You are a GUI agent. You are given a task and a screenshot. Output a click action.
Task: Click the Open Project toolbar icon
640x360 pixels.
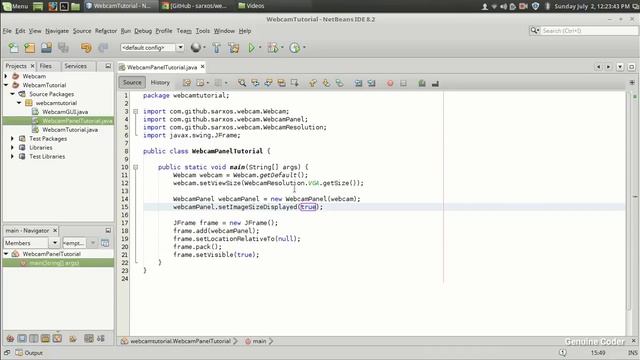[x=46, y=48]
